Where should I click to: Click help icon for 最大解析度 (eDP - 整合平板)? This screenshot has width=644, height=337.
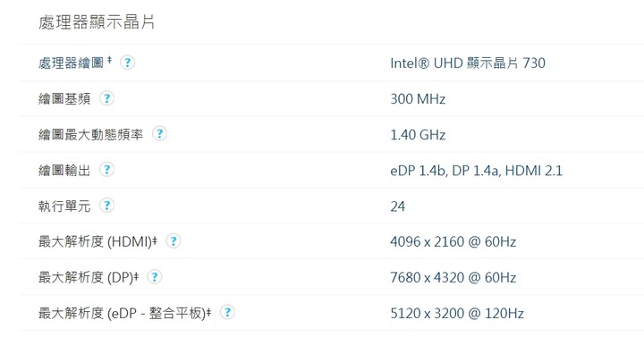(227, 313)
